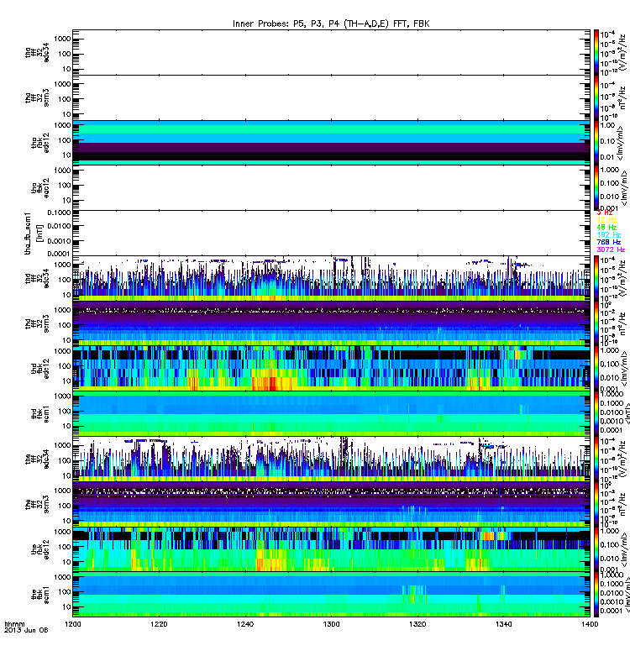Click the the fbk edc12 spectrogram

pyautogui.click(x=331, y=549)
